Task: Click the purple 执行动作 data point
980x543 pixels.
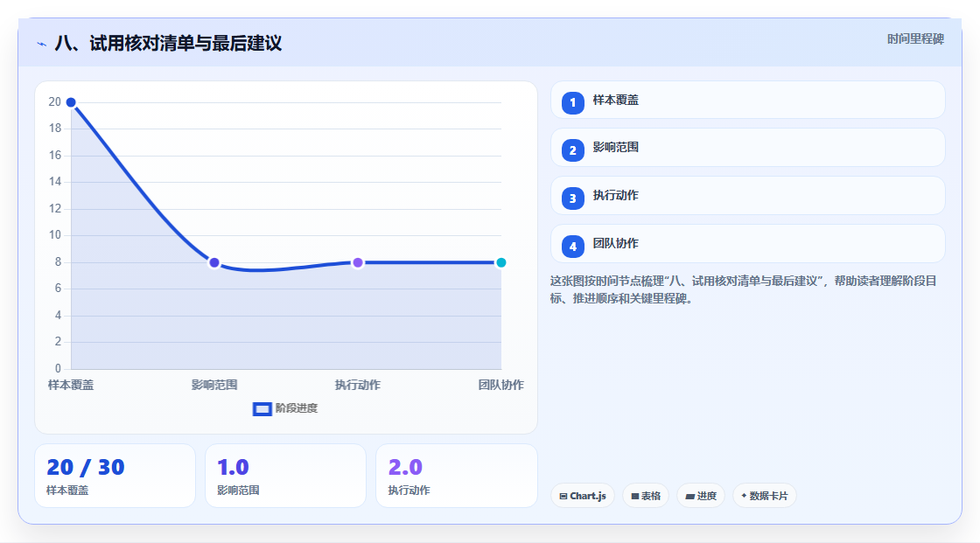Action: tap(358, 262)
